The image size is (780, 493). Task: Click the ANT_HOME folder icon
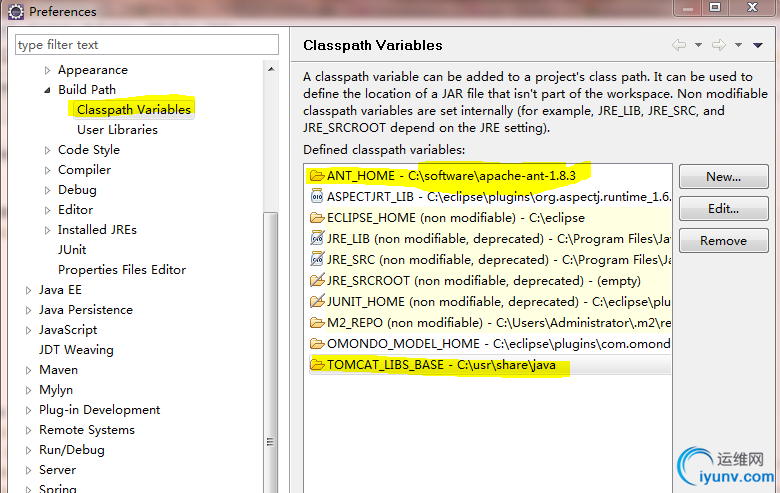pos(317,176)
